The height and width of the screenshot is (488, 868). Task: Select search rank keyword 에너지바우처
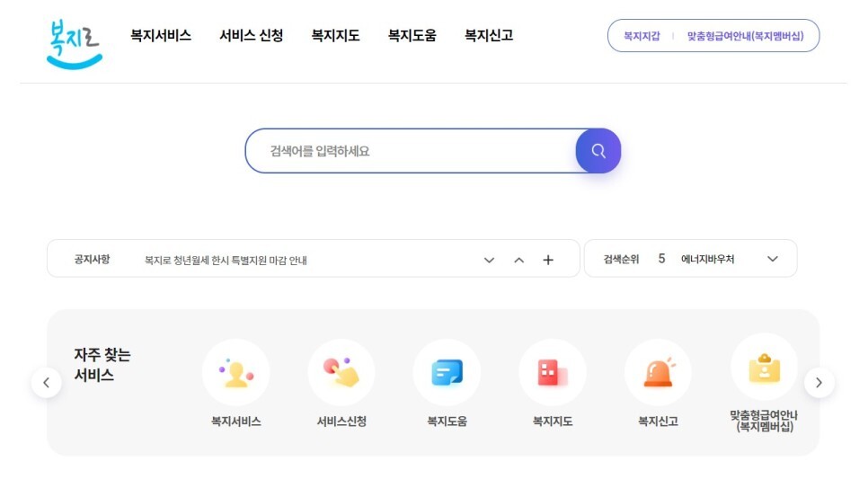(707, 259)
